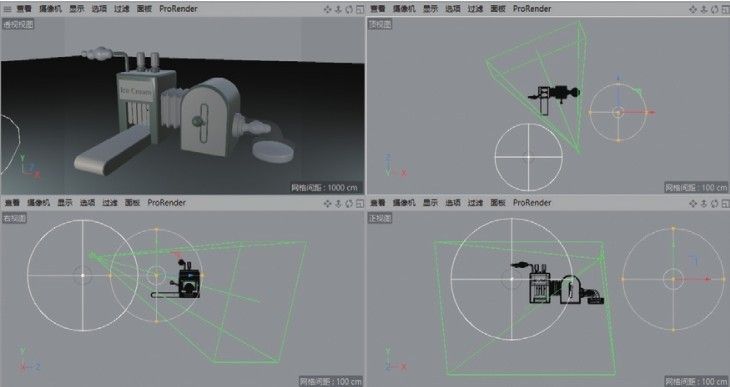Click the rotate-view icon in right viewport header
The height and width of the screenshot is (387, 730).
349,204
